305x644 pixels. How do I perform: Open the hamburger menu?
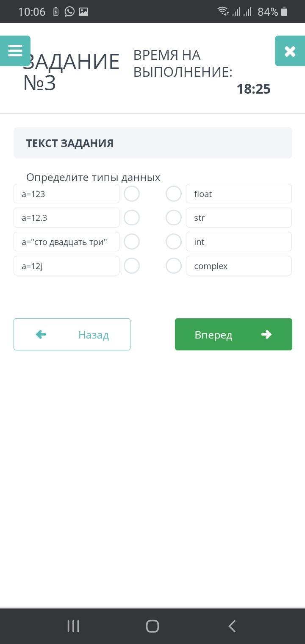pyautogui.click(x=15, y=51)
